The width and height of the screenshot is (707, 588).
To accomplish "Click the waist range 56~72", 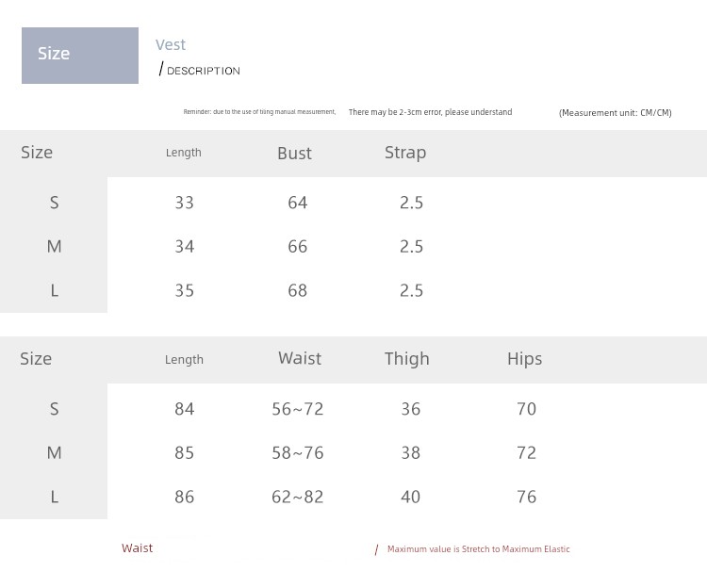I will 298,409.
